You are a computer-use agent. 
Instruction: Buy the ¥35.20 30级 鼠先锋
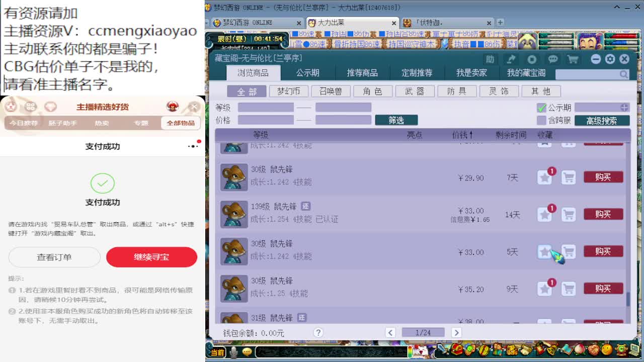pyautogui.click(x=603, y=289)
